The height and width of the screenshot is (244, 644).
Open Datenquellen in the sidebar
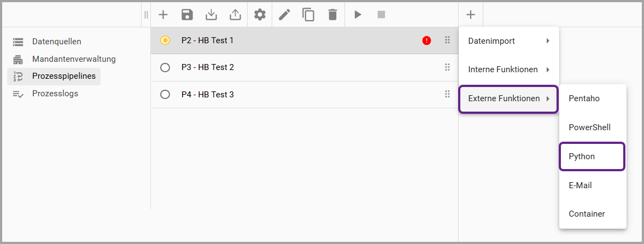(56, 42)
